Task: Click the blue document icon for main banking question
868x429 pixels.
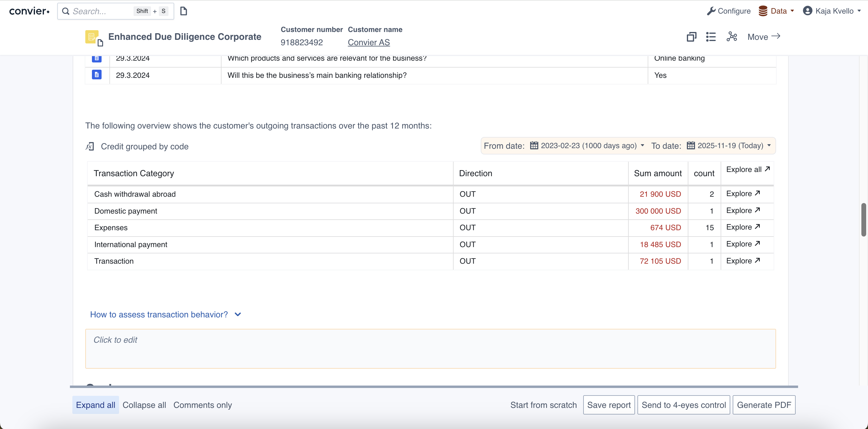Action: 97,75
